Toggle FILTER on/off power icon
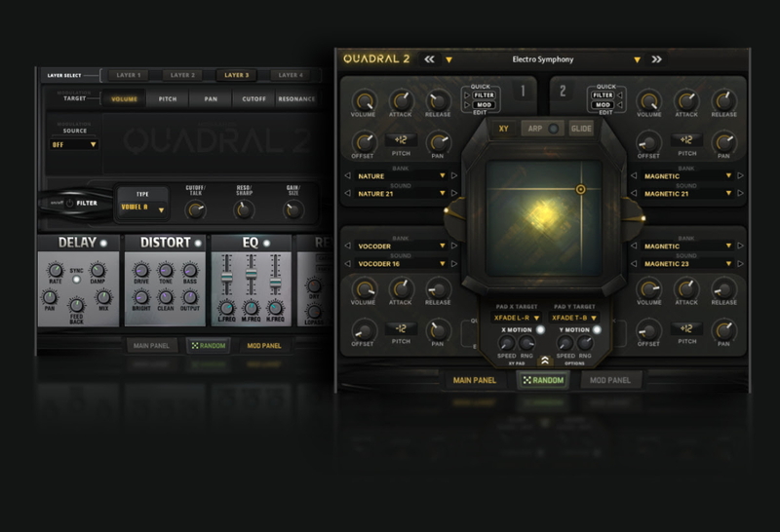 (69, 203)
